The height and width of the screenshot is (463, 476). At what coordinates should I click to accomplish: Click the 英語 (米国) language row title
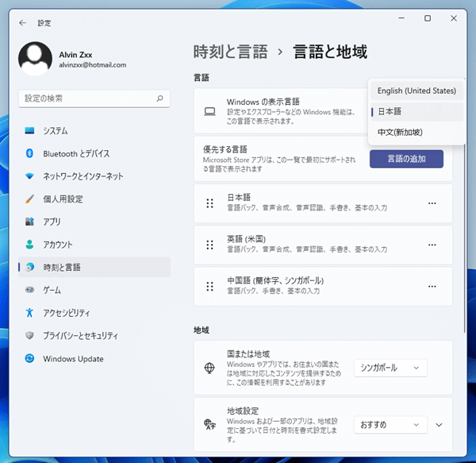[x=247, y=239]
